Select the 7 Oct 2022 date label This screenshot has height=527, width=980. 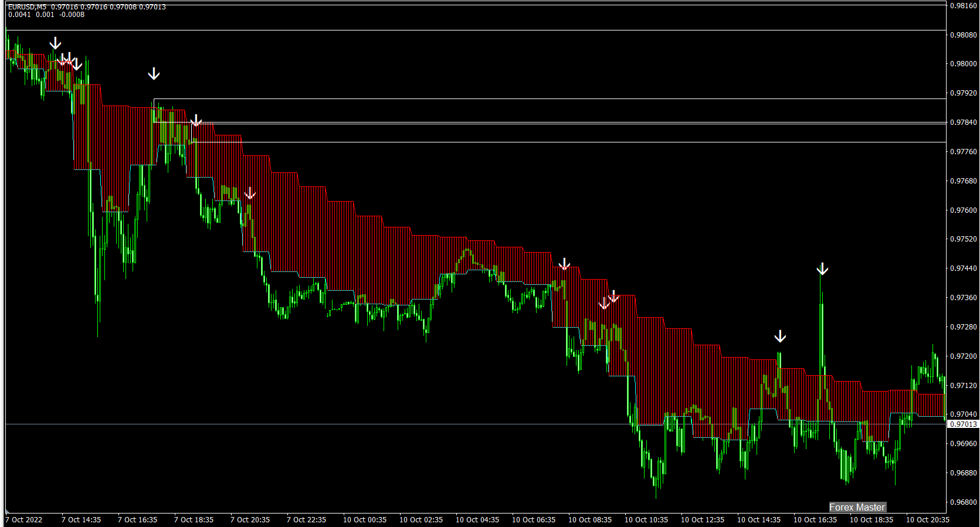point(24,519)
